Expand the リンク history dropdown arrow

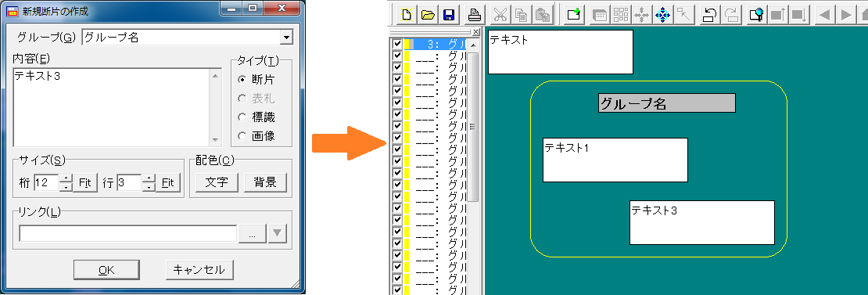tap(278, 234)
